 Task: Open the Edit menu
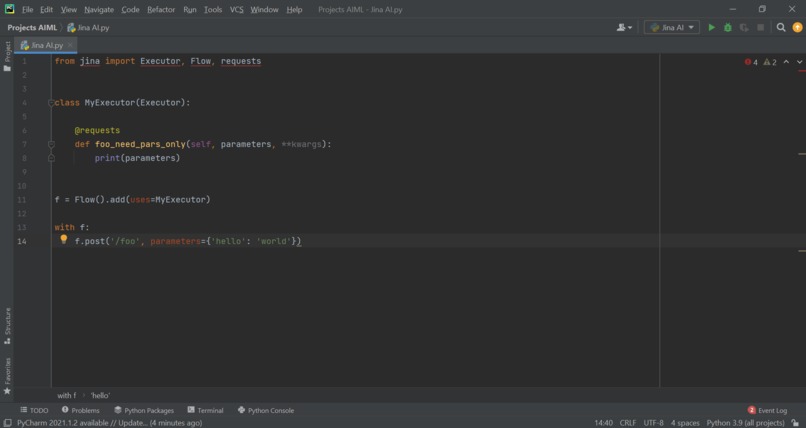pos(46,9)
